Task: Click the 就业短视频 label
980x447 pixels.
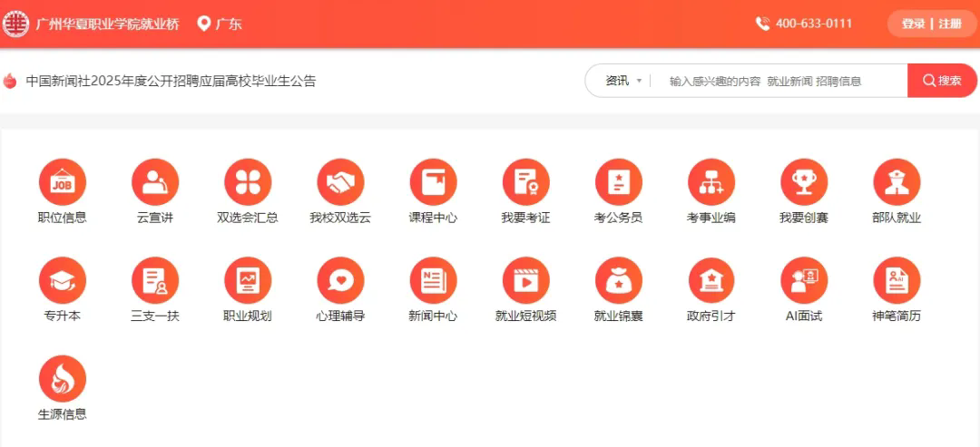Action: tap(526, 316)
